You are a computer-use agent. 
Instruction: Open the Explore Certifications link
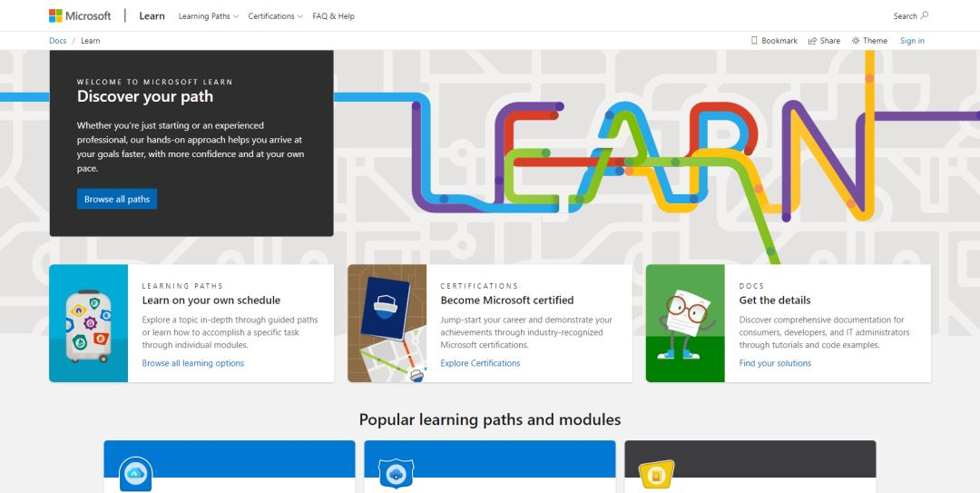coord(480,363)
